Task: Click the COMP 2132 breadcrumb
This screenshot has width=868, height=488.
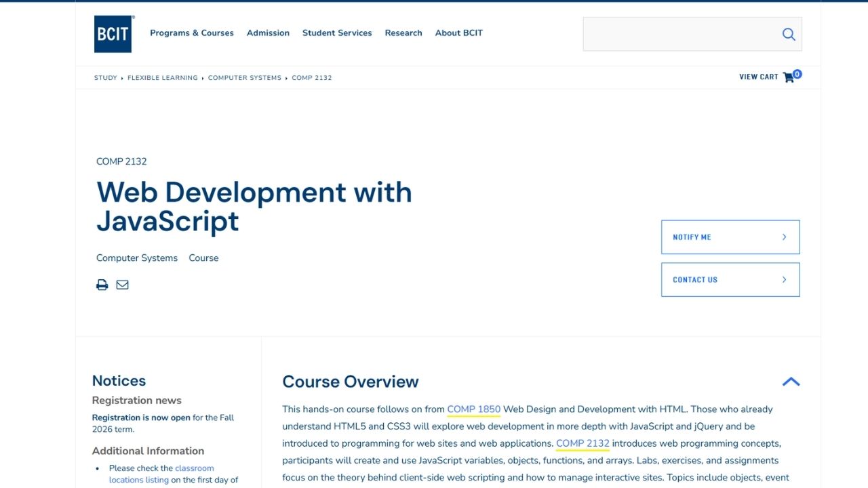Action: click(x=312, y=78)
